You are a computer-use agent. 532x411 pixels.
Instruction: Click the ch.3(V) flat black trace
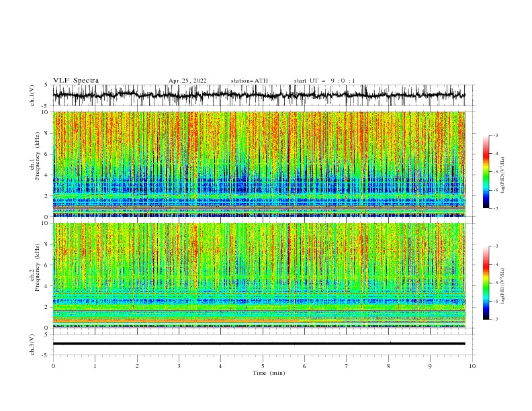point(259,344)
